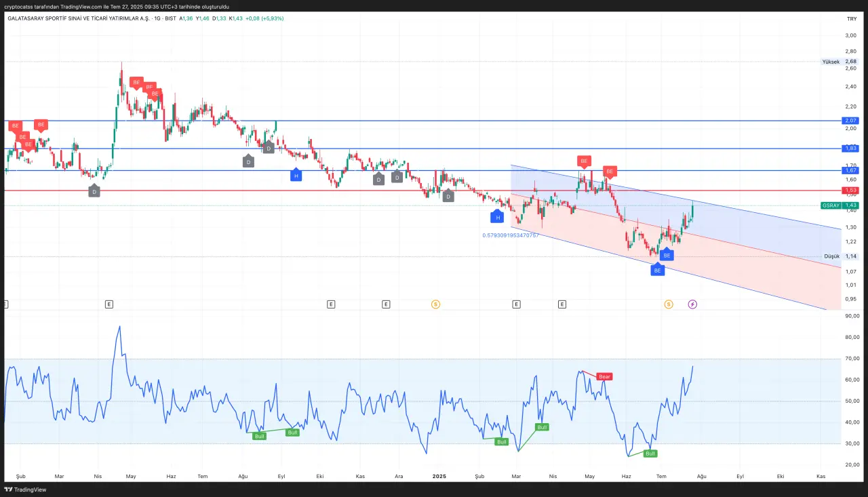Click the blue H marker near Eyl 2024
Viewport: 868px width, 497px height.
point(296,175)
